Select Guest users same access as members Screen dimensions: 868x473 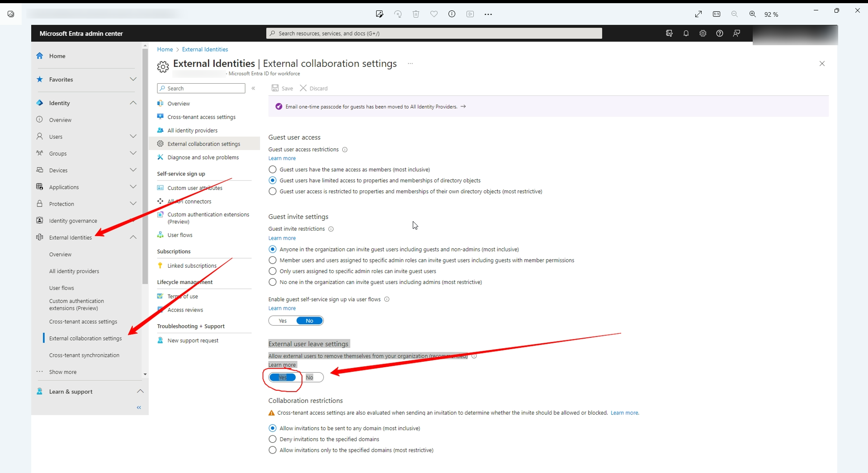click(x=273, y=170)
